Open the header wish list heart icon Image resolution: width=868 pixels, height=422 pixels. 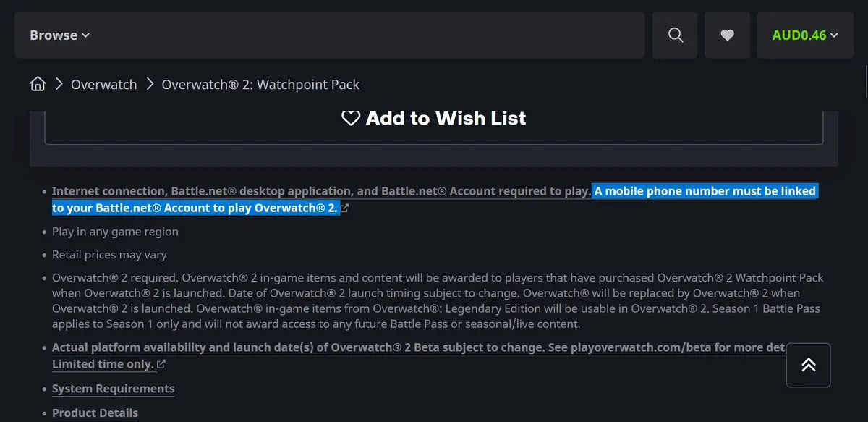[x=728, y=35]
